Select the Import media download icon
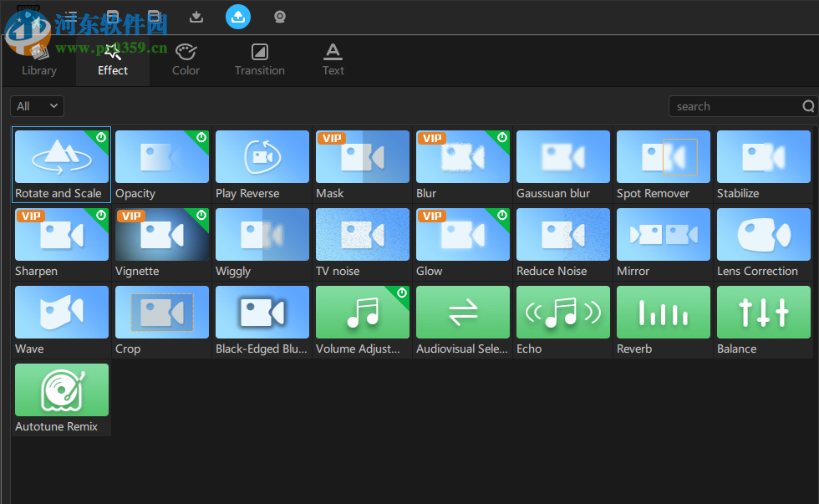Viewport: 819px width, 504px height. click(196, 17)
